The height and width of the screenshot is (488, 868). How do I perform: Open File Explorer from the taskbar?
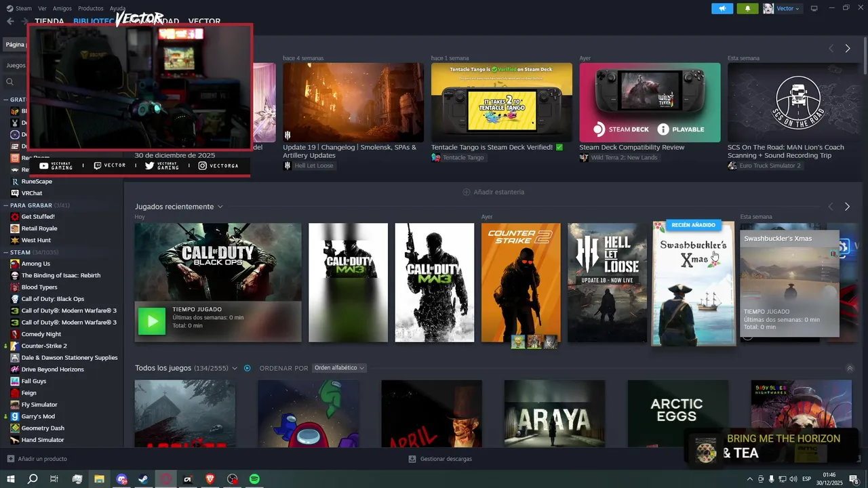(99, 479)
